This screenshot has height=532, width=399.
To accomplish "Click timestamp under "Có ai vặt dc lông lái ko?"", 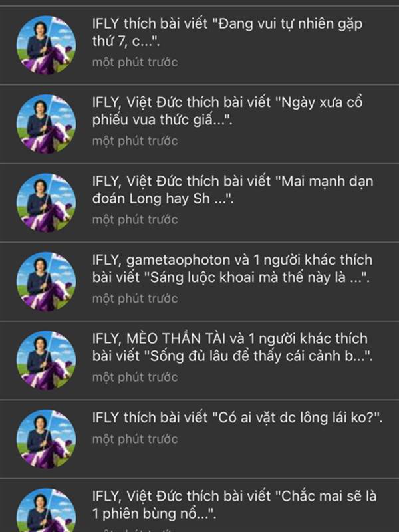I will [135, 439].
